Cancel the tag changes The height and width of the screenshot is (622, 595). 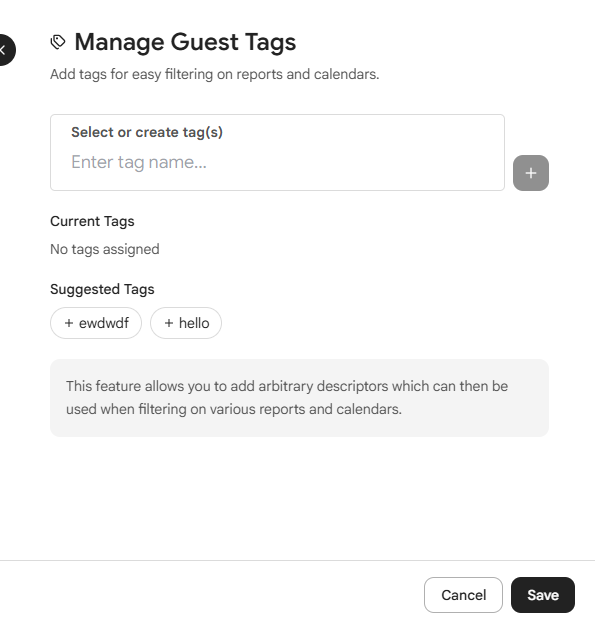[x=463, y=595]
